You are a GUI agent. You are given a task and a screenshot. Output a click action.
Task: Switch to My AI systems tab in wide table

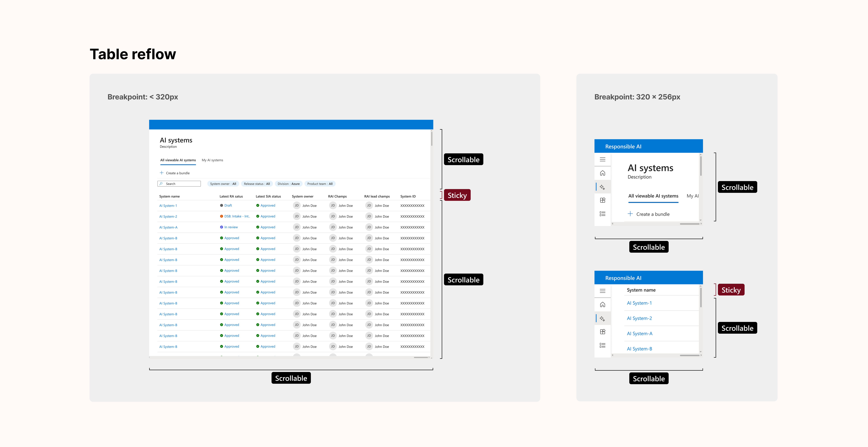pyautogui.click(x=212, y=160)
